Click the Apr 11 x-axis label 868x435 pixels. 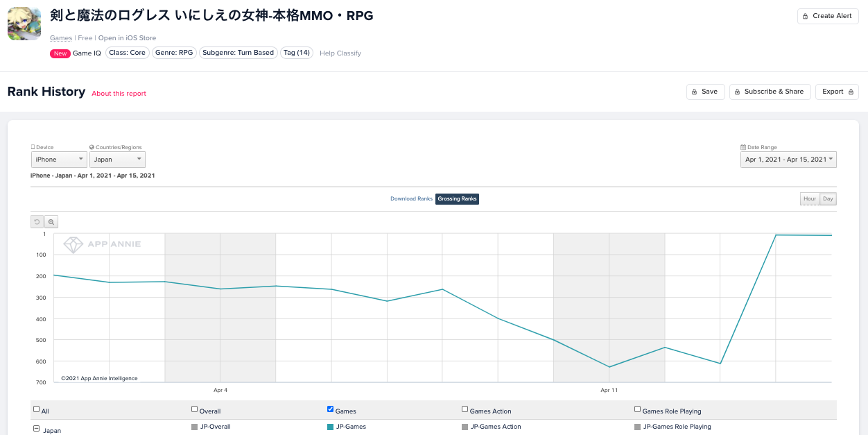(609, 391)
